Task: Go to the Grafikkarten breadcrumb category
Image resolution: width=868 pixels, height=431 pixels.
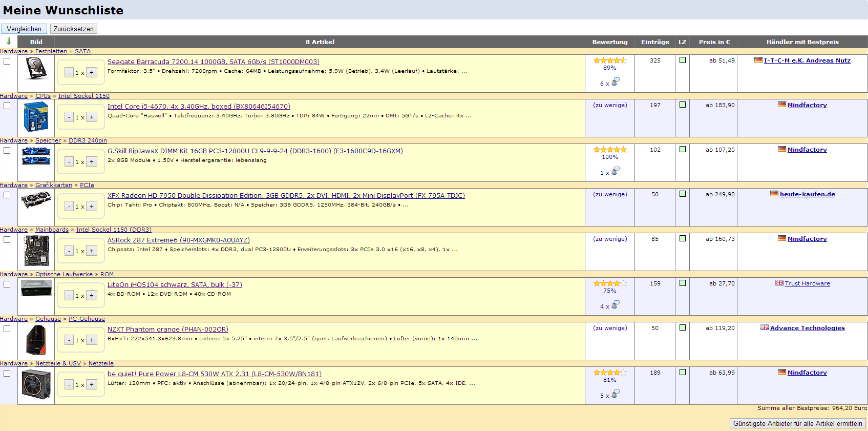Action: [x=54, y=185]
